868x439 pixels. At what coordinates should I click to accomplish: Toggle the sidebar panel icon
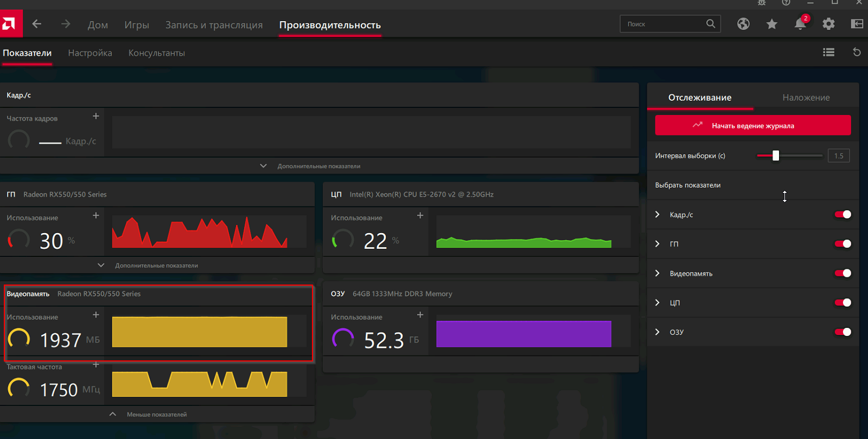857,24
